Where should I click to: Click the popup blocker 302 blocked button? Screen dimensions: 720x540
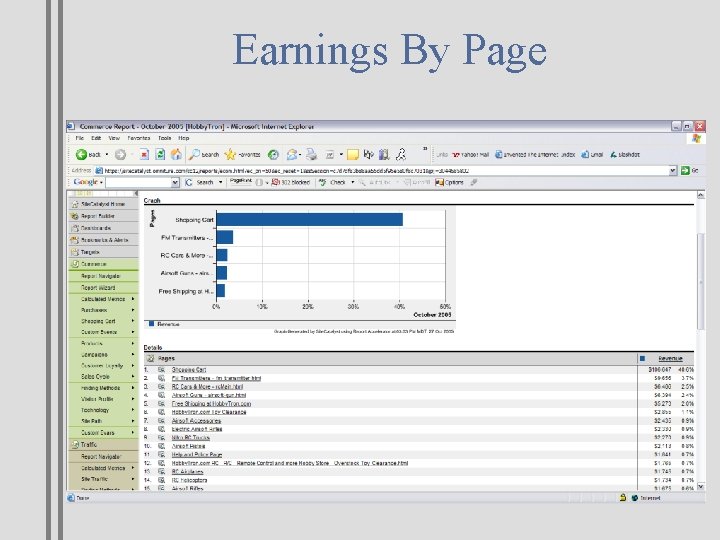pyautogui.click(x=291, y=182)
